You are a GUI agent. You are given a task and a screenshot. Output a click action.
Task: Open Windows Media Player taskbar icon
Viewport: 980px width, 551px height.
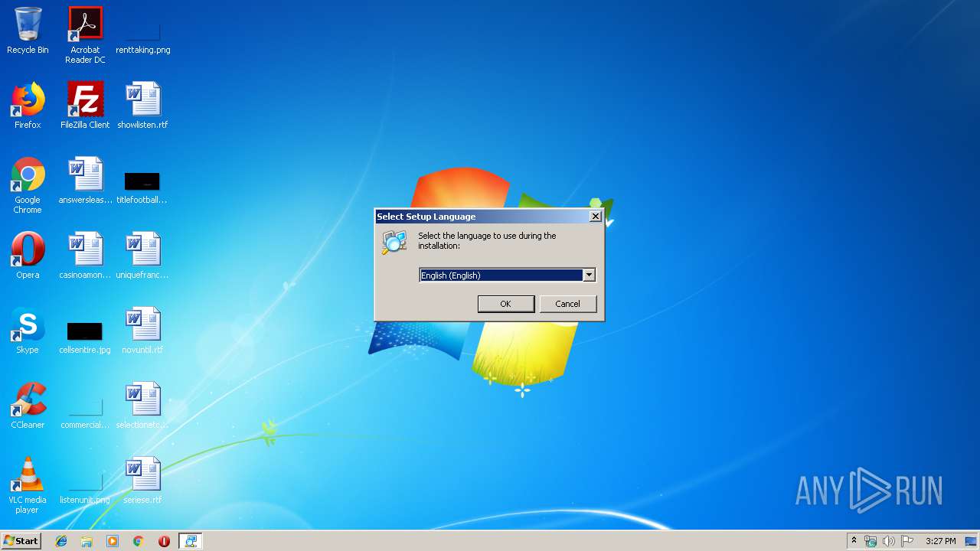click(113, 541)
